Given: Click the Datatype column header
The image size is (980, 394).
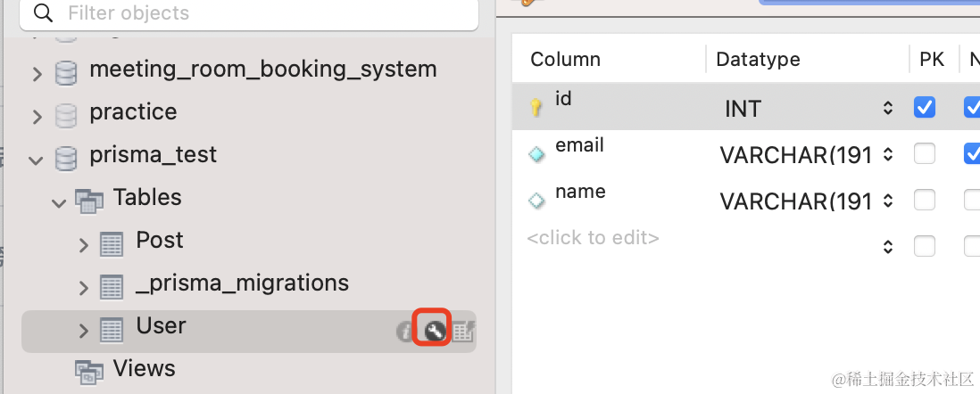Looking at the screenshot, I should tap(758, 60).
